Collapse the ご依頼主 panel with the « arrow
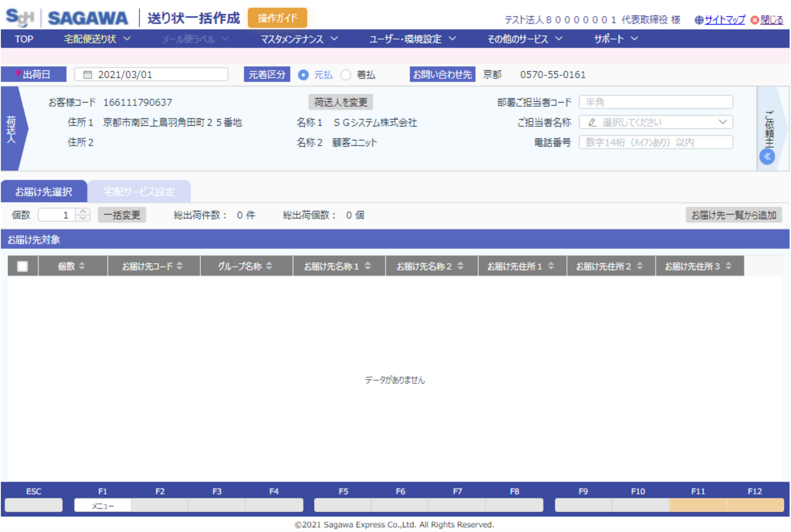This screenshot has width=791, height=532. [x=767, y=157]
